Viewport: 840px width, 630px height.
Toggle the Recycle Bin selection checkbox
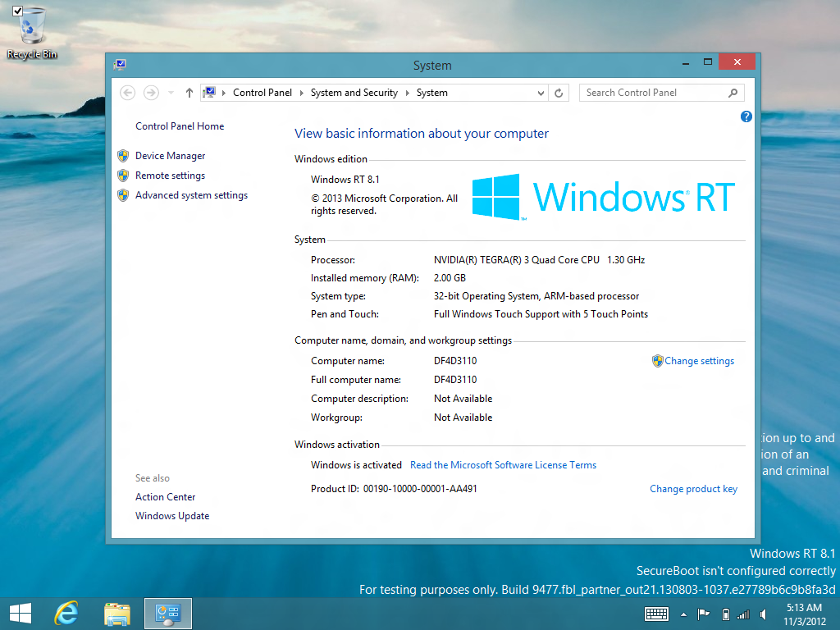click(x=17, y=11)
